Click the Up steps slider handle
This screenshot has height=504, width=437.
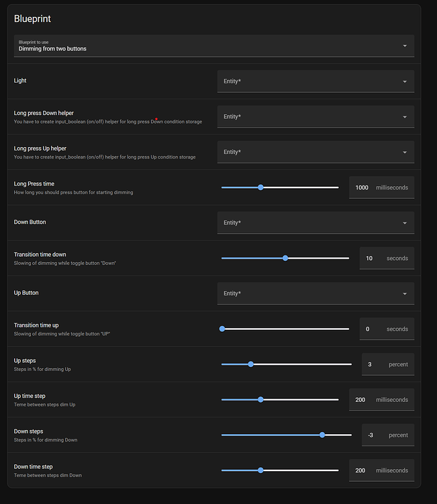click(250, 364)
